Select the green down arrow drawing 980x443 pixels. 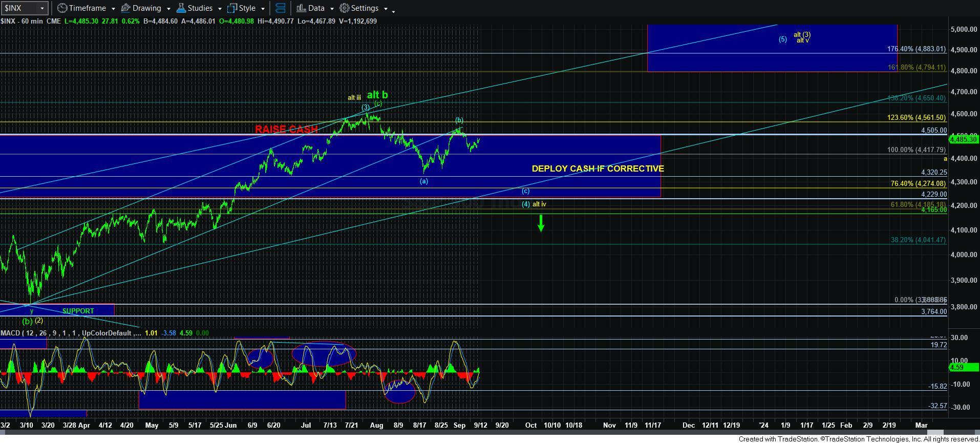(541, 223)
